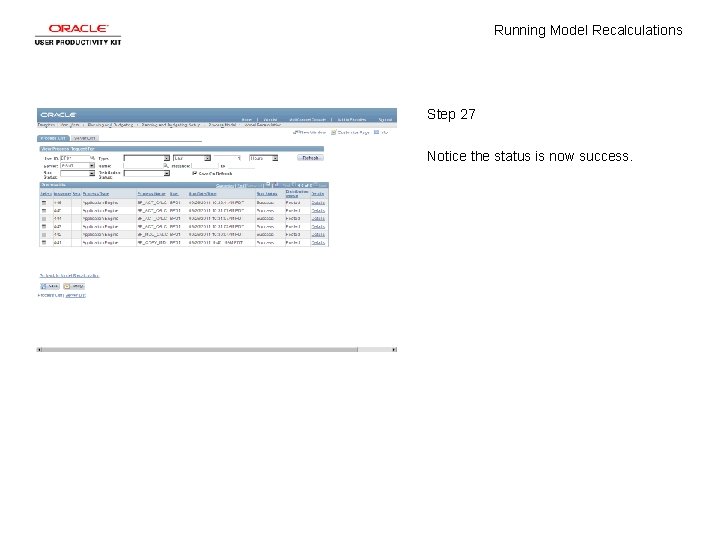Click the Find link in grid header

tap(241, 186)
